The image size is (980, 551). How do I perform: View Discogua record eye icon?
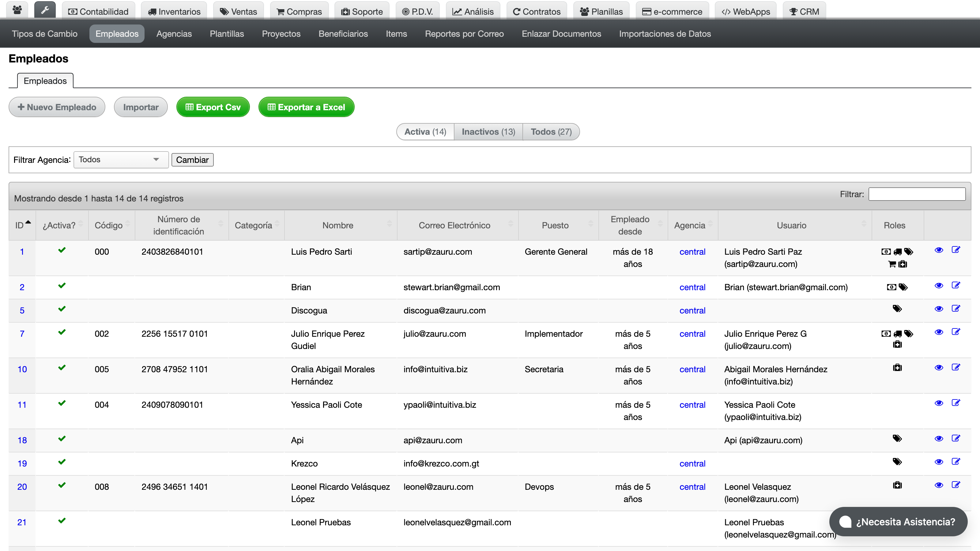(x=939, y=309)
